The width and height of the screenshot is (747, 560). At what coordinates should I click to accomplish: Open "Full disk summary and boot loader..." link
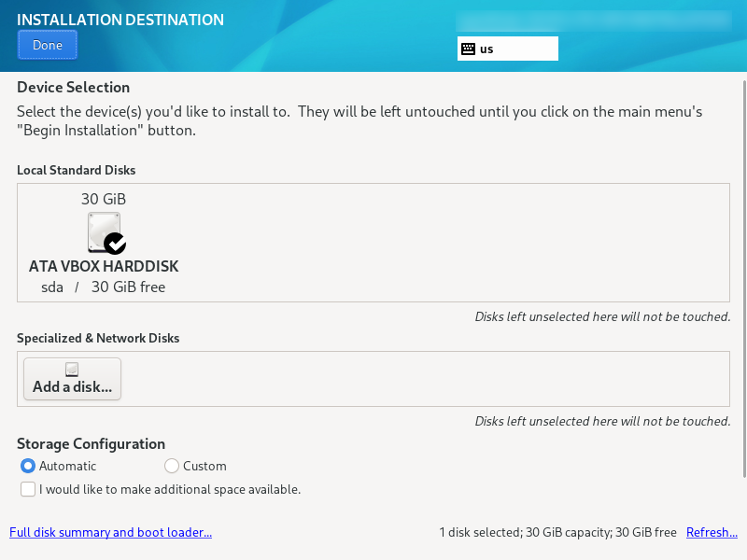(x=110, y=533)
